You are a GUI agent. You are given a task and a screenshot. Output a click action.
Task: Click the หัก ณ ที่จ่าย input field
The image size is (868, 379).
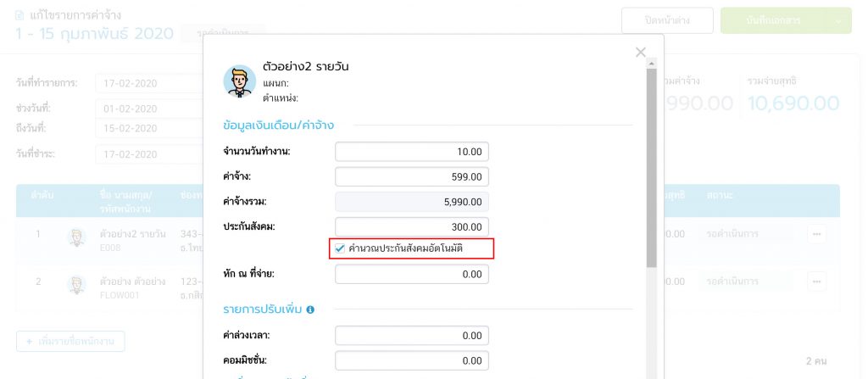tap(412, 274)
